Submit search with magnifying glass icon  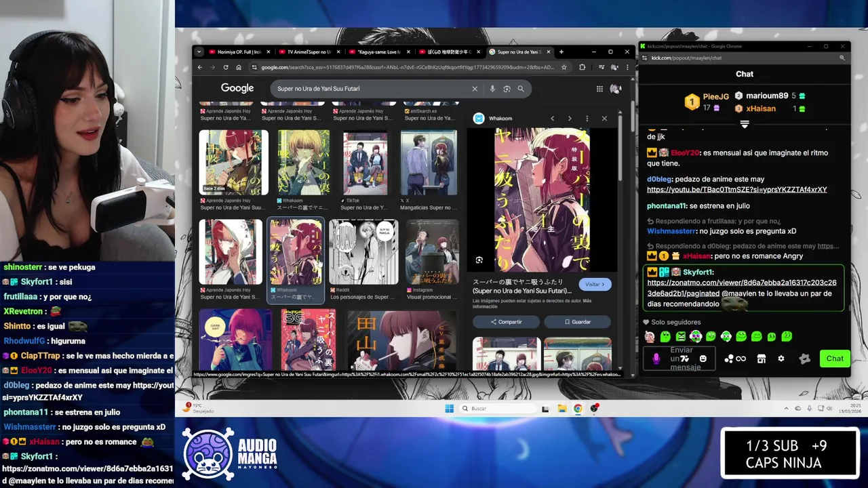[x=521, y=89]
